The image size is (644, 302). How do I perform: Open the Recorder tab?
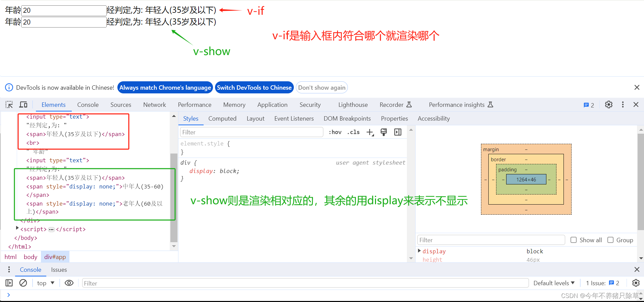tap(395, 105)
